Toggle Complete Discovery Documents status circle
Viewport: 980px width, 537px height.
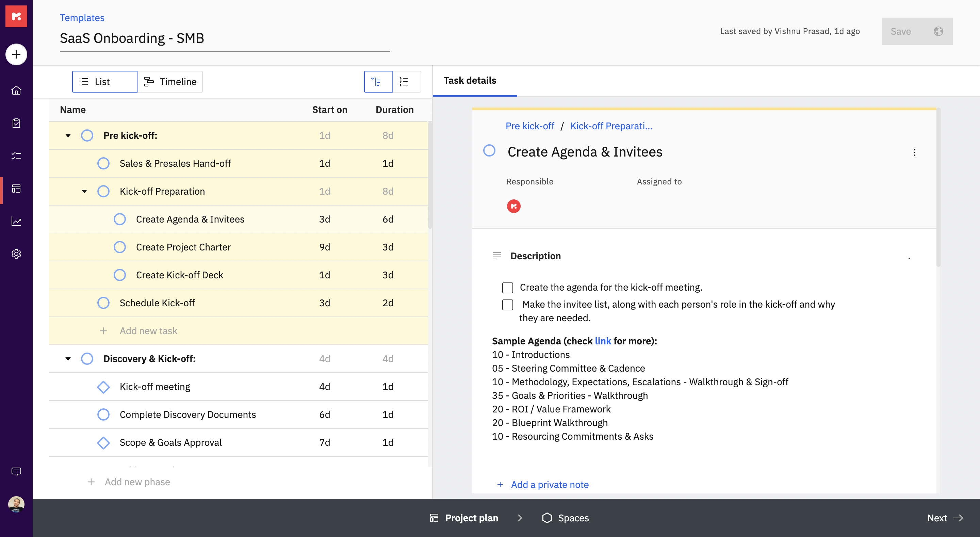103,414
